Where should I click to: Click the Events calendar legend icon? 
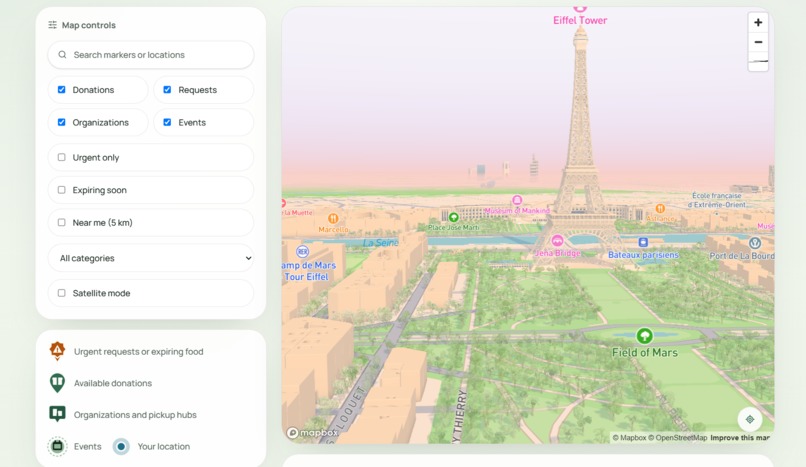pyautogui.click(x=57, y=446)
